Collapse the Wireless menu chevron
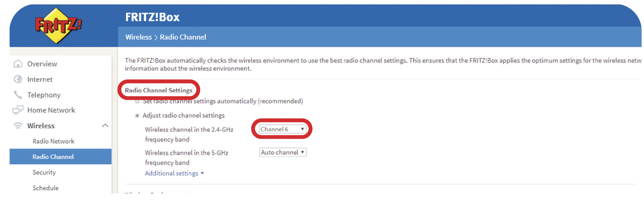This screenshot has height=223, width=644. coord(105,126)
